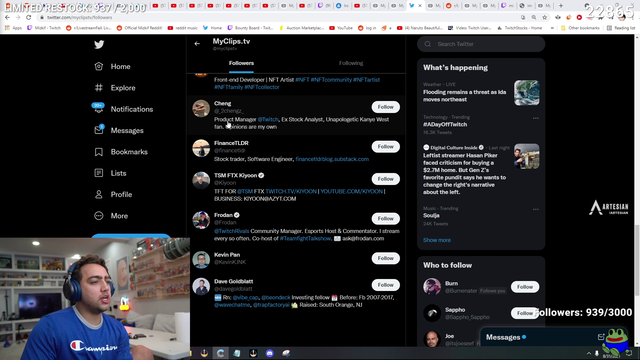The height and width of the screenshot is (360, 640).
Task: Follow Kevin Pan
Action: [x=385, y=258]
